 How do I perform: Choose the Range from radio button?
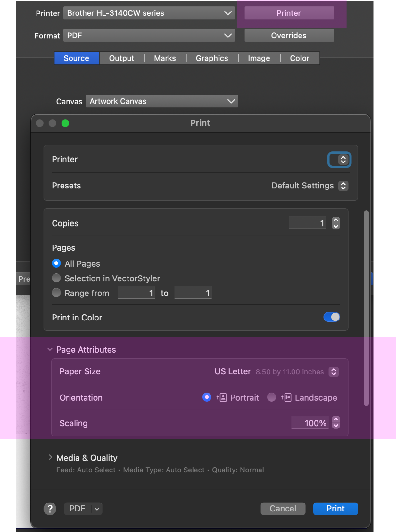56,293
